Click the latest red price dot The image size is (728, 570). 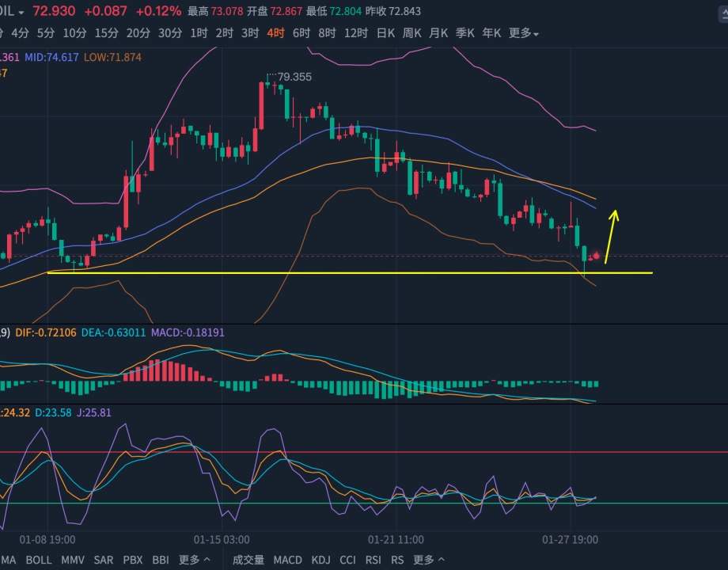click(596, 256)
